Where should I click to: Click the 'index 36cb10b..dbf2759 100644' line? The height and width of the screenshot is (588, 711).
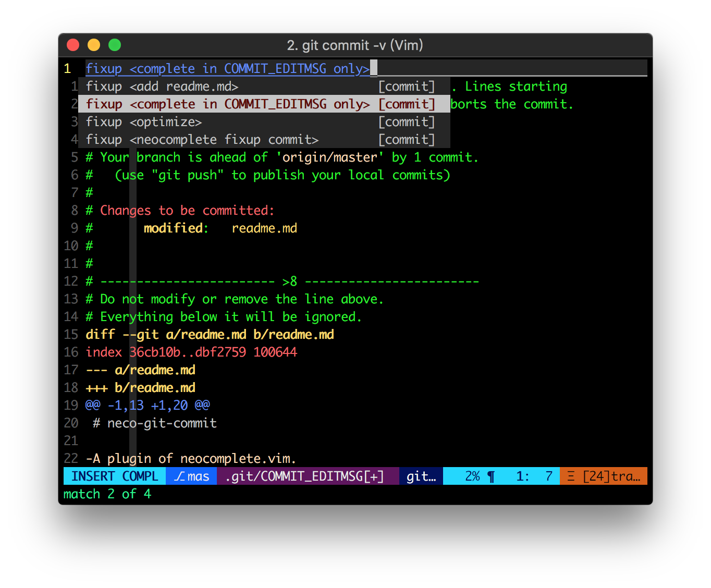click(x=191, y=352)
